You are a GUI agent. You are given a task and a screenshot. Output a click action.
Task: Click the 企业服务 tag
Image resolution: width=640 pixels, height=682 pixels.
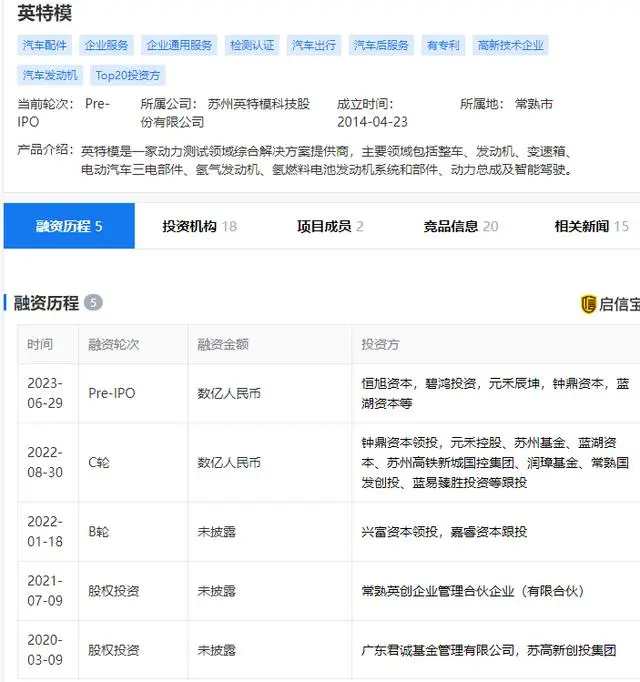(x=107, y=45)
